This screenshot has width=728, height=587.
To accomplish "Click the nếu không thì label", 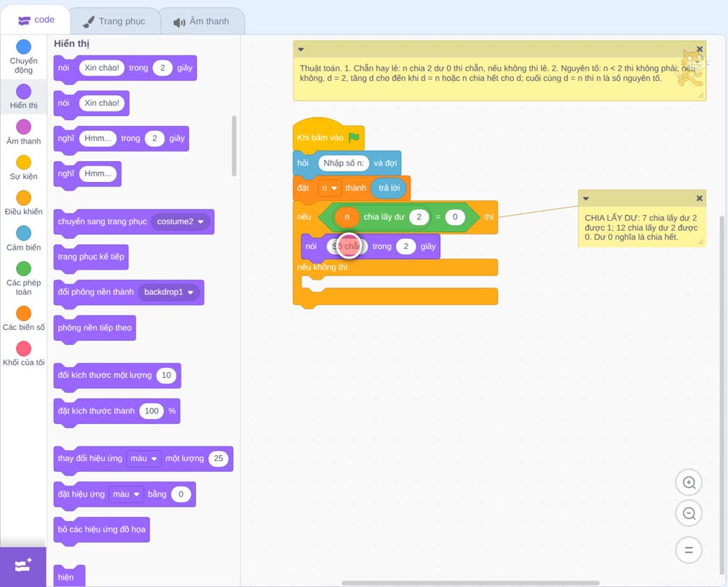I will point(323,267).
